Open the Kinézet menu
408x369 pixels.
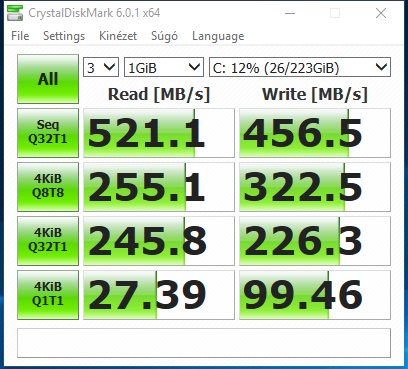118,36
